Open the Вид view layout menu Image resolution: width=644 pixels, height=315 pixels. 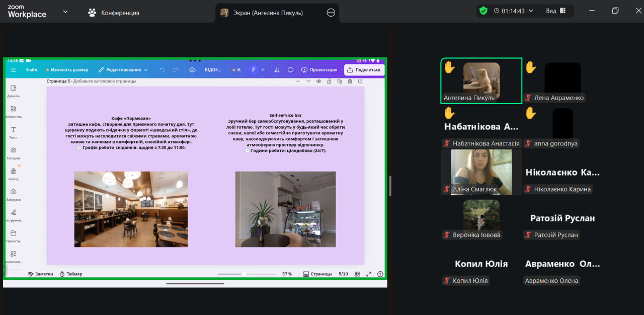point(555,11)
